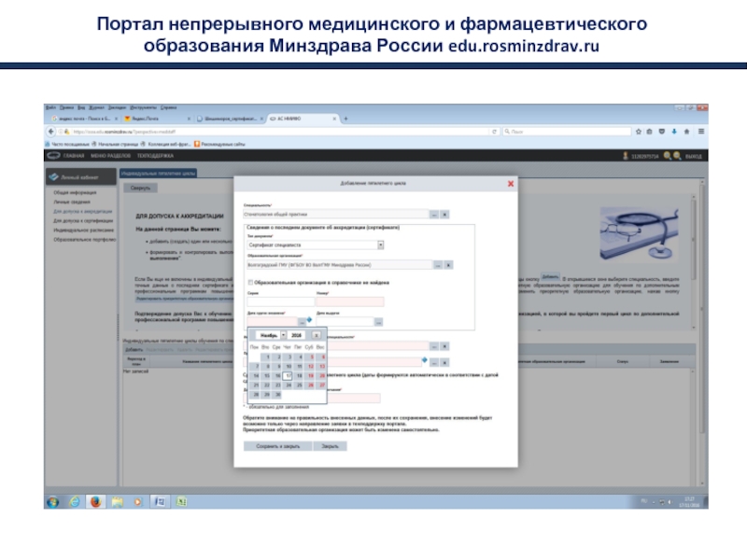Click the Дата выдачи input field
Image resolution: width=747 pixels, height=560 pixels.
coord(345,322)
